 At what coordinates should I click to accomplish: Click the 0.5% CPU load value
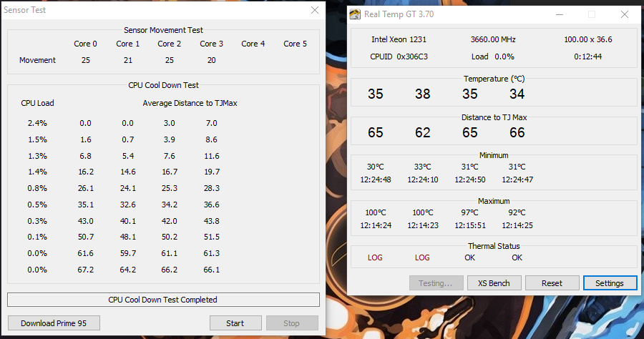click(37, 205)
